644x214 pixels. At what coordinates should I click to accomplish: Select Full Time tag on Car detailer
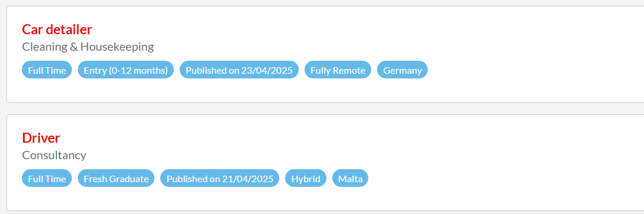pyautogui.click(x=47, y=70)
